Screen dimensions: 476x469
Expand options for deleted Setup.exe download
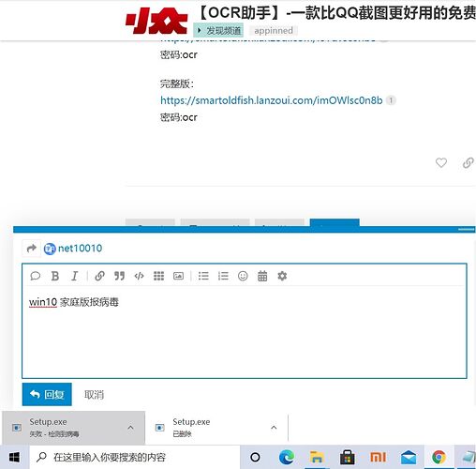[274, 428]
